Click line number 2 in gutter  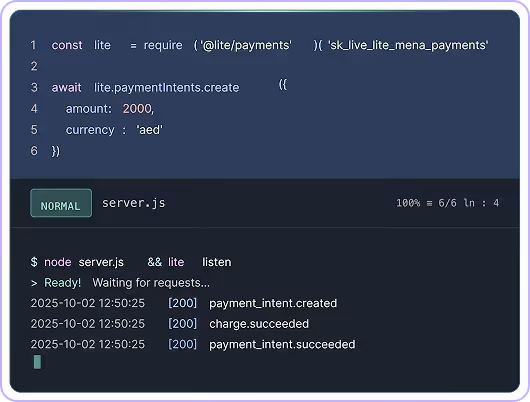(34, 66)
